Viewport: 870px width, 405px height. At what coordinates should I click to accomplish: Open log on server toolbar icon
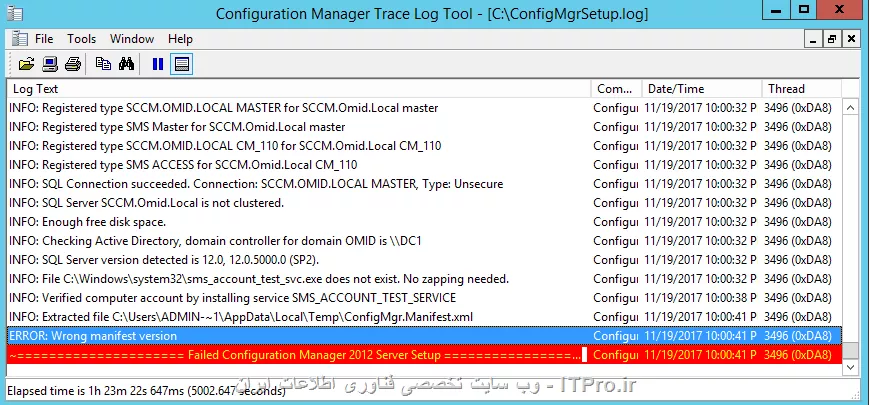(50, 64)
